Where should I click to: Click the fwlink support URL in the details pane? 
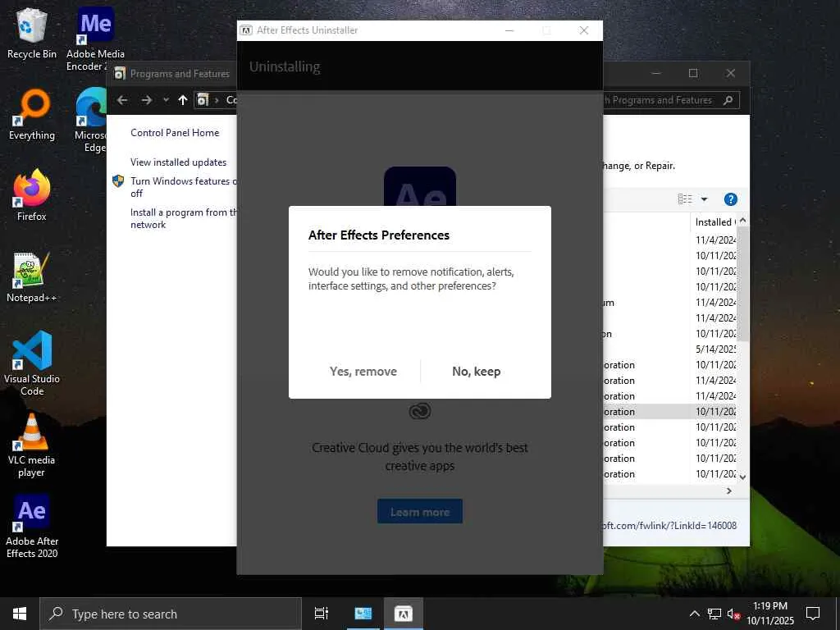click(669, 526)
